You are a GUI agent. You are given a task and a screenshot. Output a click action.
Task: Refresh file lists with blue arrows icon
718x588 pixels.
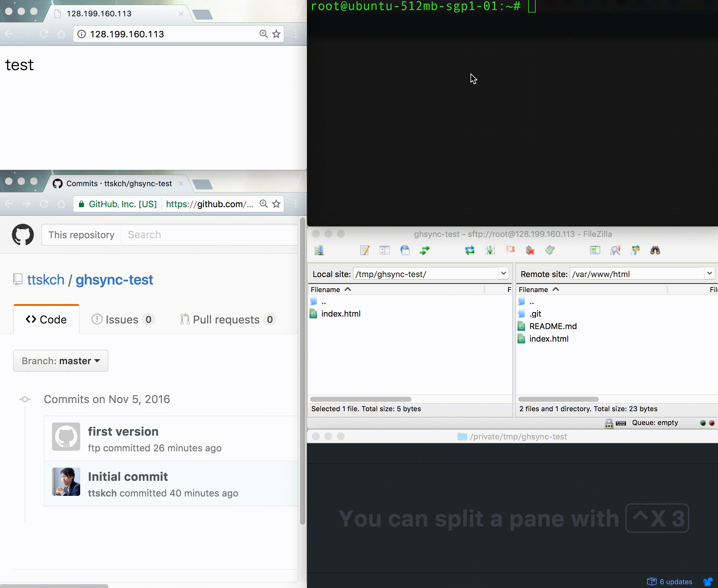pos(470,250)
